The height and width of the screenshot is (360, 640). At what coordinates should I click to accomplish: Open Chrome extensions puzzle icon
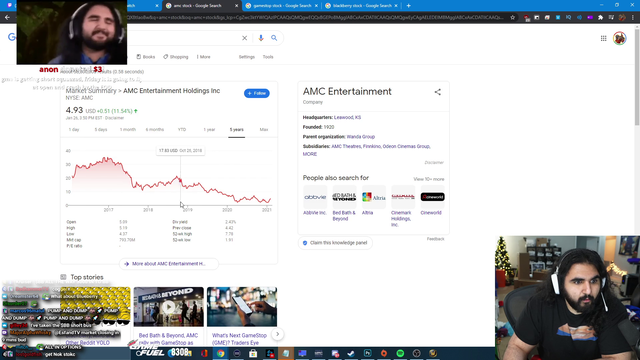click(x=600, y=18)
